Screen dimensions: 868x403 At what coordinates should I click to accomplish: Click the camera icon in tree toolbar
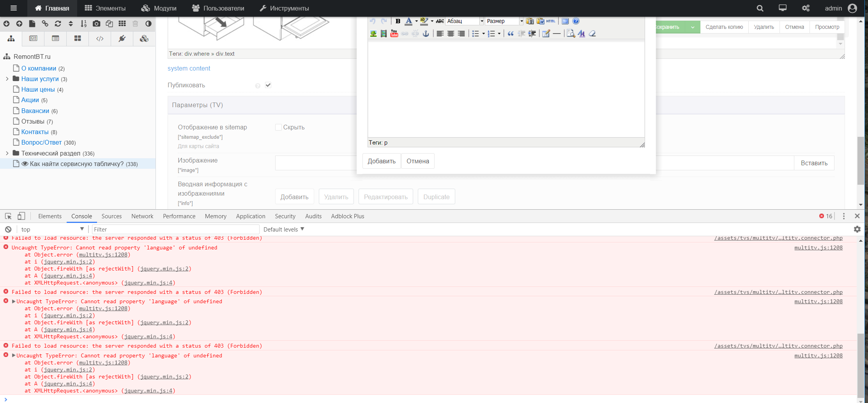pos(96,24)
